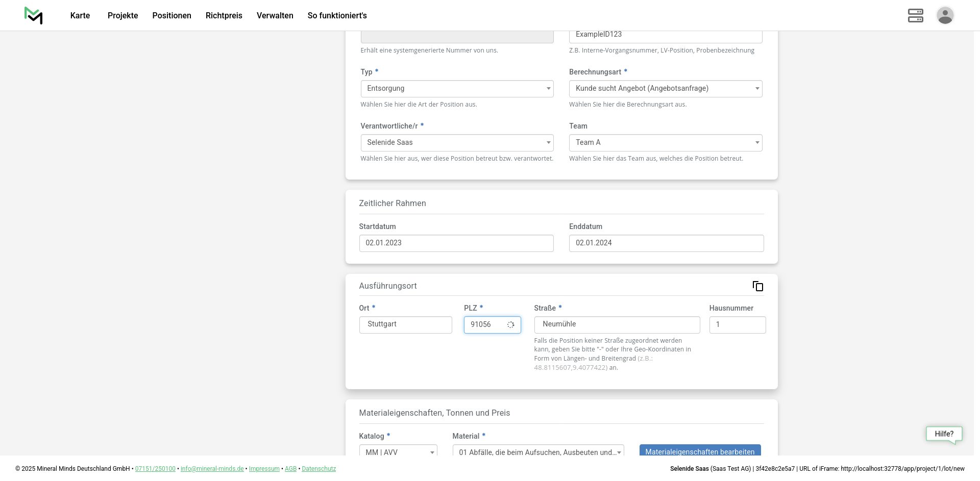Click the copy address icon in Ausführungsort
The image size is (980, 481).
[x=758, y=286]
